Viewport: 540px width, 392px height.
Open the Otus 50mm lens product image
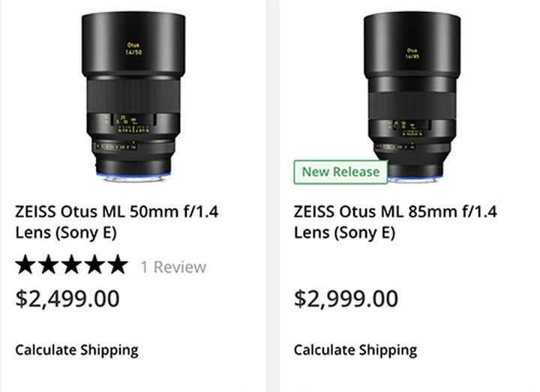click(133, 94)
